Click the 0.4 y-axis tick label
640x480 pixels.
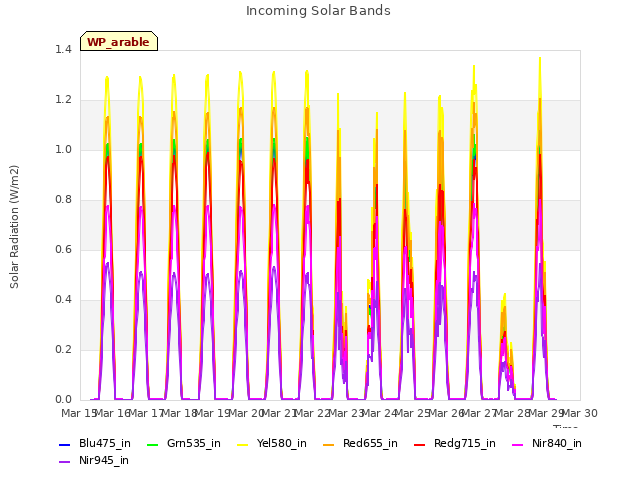point(63,300)
